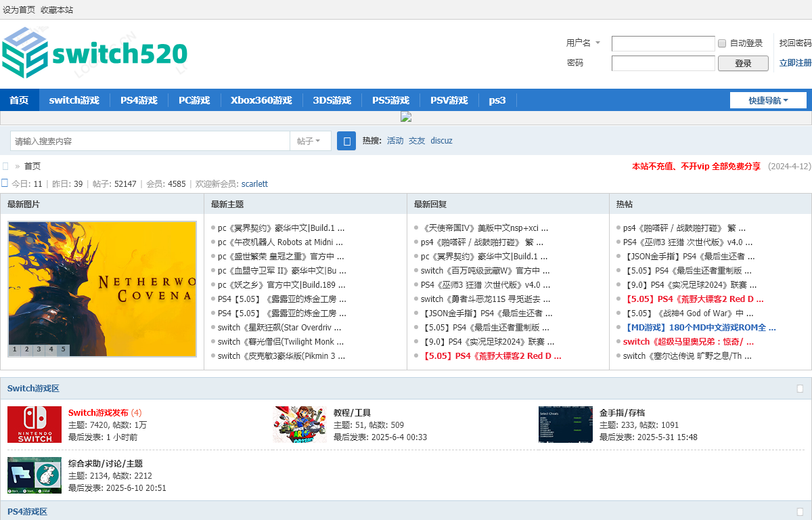Collapse the Switch游戏区 section

pyautogui.click(x=800, y=389)
